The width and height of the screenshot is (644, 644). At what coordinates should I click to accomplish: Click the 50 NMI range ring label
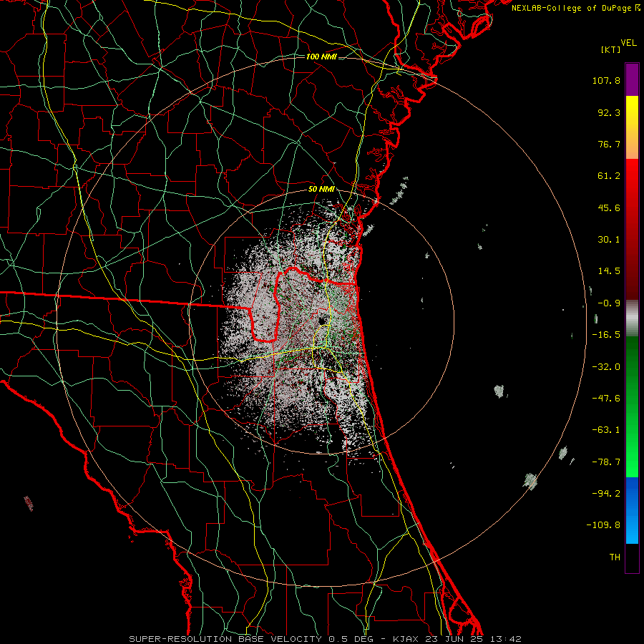pos(321,190)
